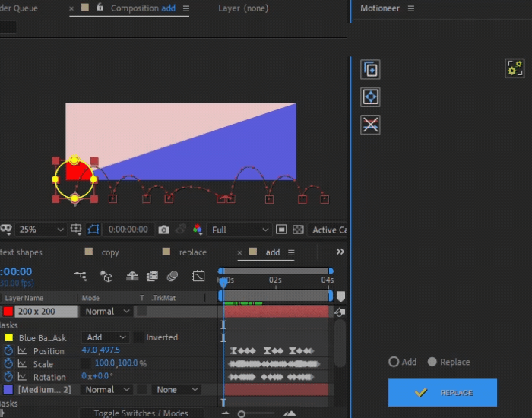
Task: Toggle Position stopwatch keyframing
Action: coord(8,350)
